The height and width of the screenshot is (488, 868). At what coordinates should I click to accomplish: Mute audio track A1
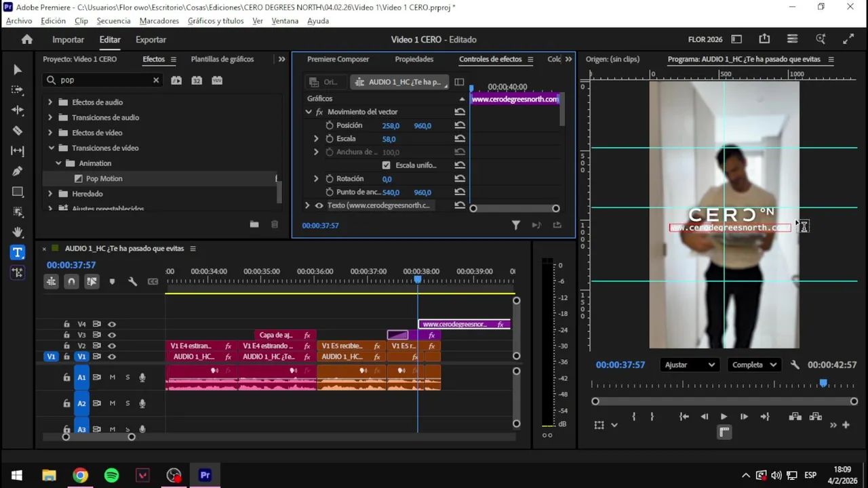(x=113, y=378)
